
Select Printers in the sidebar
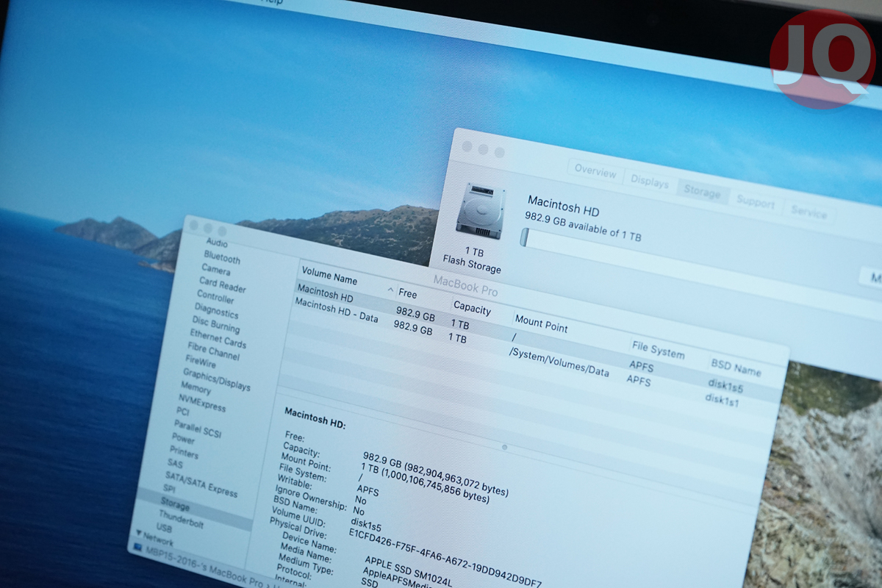(184, 452)
